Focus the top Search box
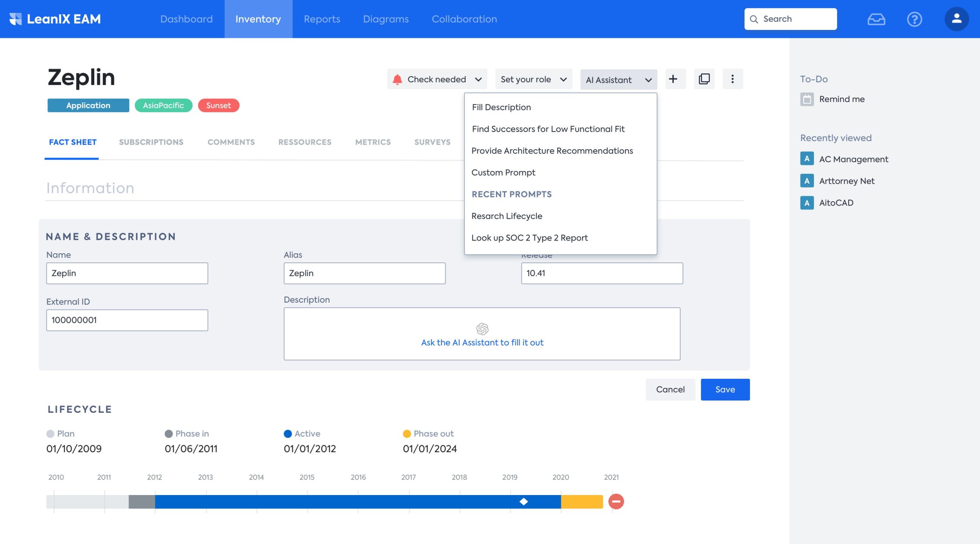 (790, 19)
